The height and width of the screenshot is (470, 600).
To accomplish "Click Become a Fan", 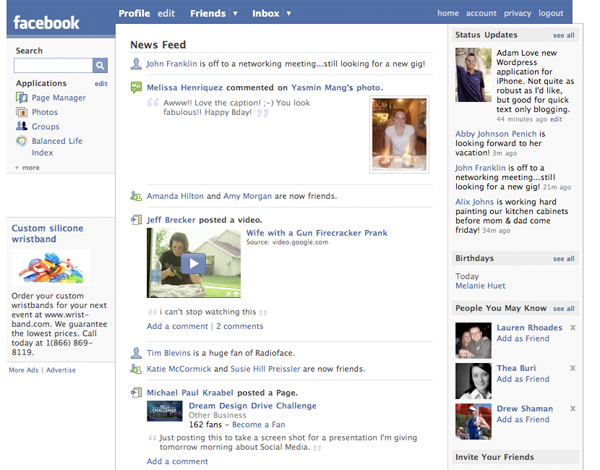I will [258, 424].
